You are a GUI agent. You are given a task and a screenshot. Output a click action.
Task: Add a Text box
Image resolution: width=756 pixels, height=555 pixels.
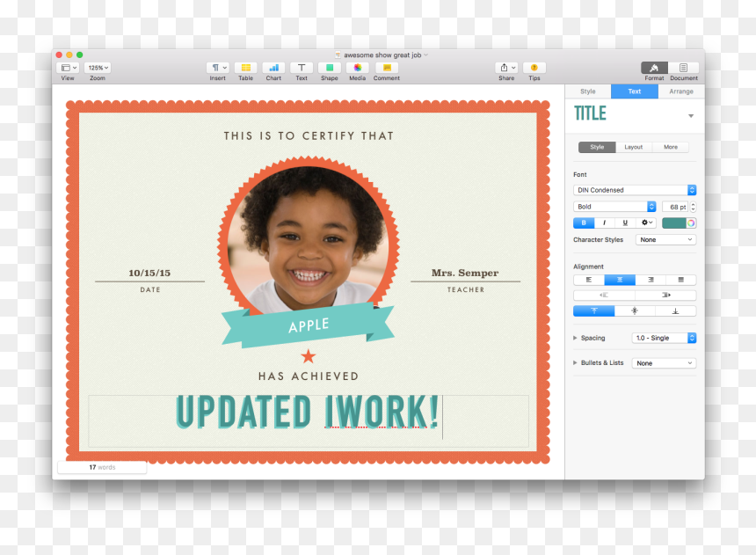point(302,68)
